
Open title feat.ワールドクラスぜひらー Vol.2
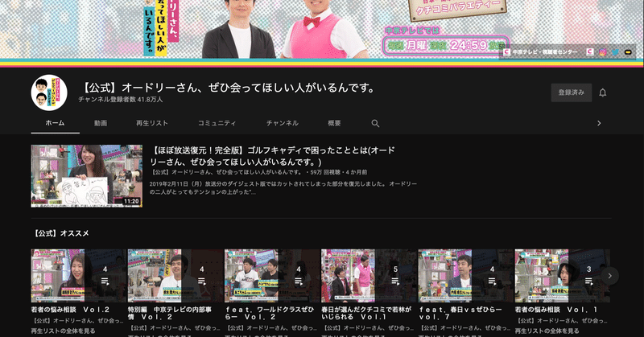[x=269, y=313]
